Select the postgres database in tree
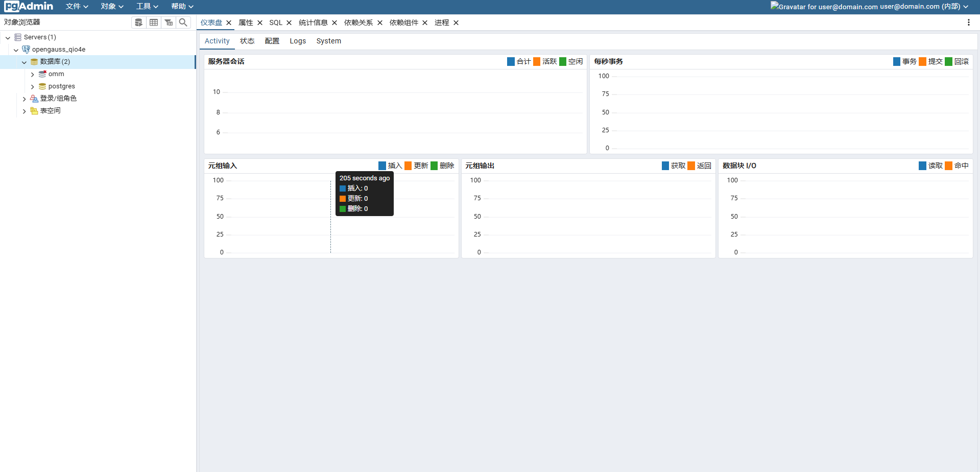 [x=61, y=86]
